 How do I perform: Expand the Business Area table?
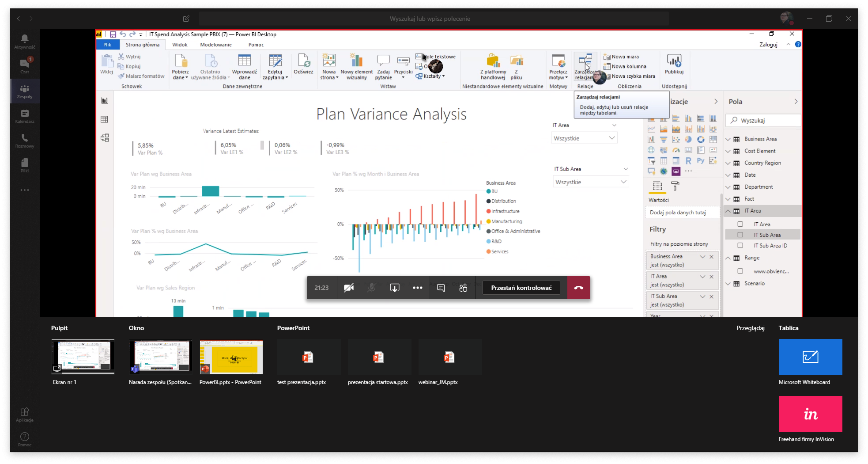tap(728, 139)
